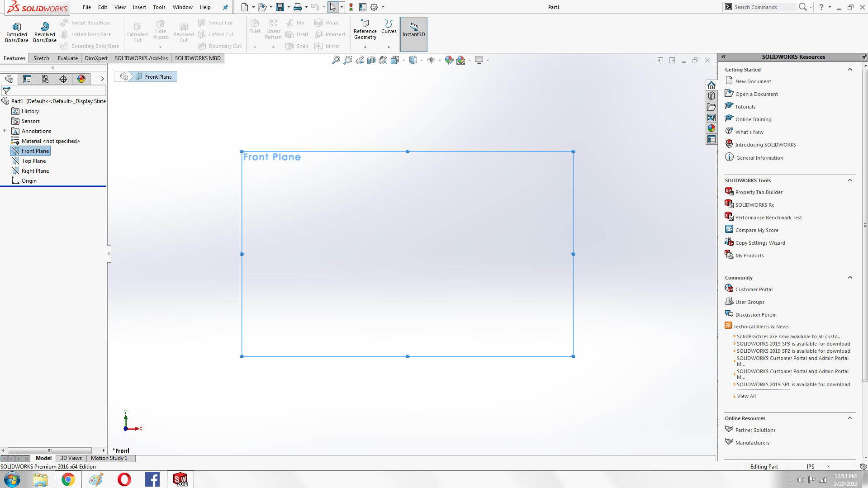Open the Options gear icon
The width and height of the screenshot is (868, 488).
point(374,7)
